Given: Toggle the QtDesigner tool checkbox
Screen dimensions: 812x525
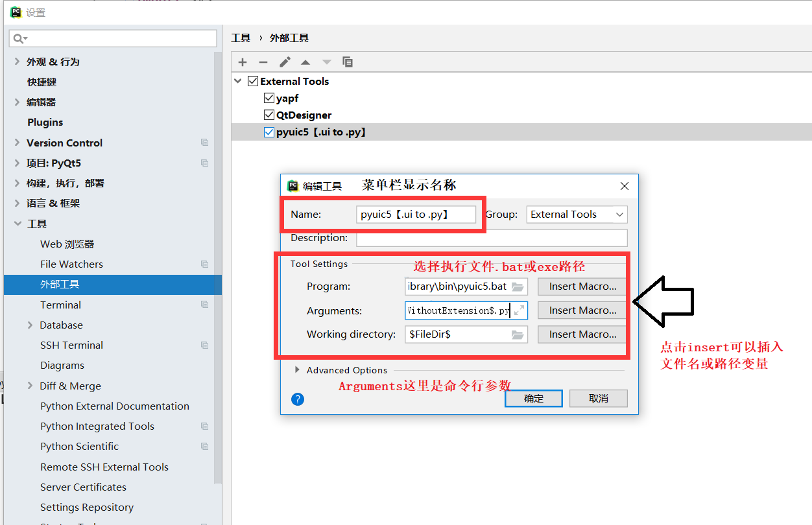Looking at the screenshot, I should tap(269, 115).
